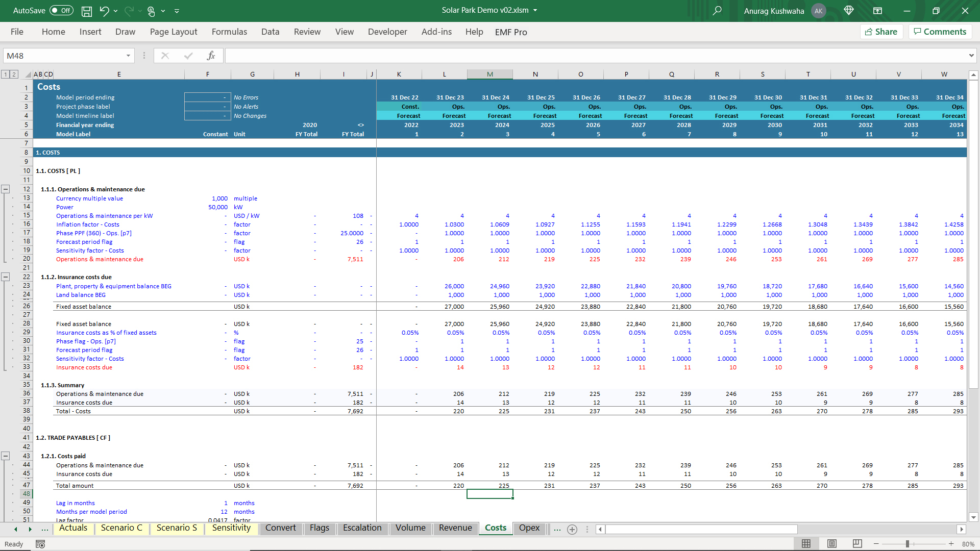Click the Save icon in title bar
980x551 pixels.
87,11
